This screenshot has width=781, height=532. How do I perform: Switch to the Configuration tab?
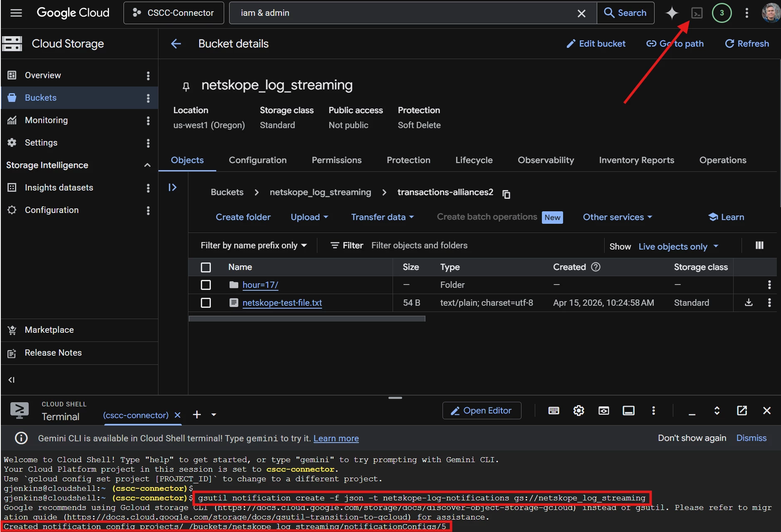point(258,160)
